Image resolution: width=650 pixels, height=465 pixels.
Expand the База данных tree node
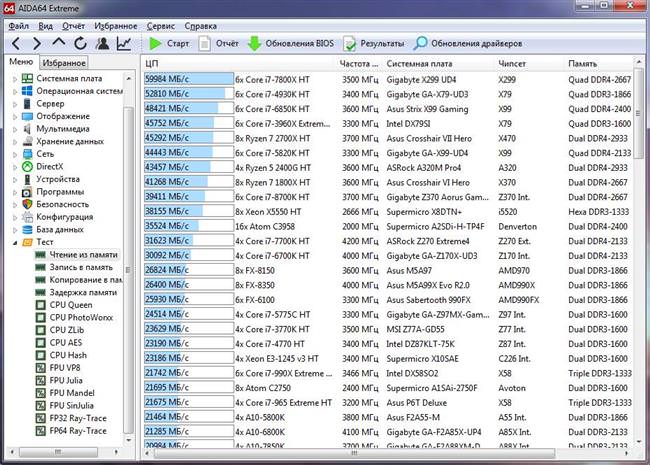tap(15, 230)
